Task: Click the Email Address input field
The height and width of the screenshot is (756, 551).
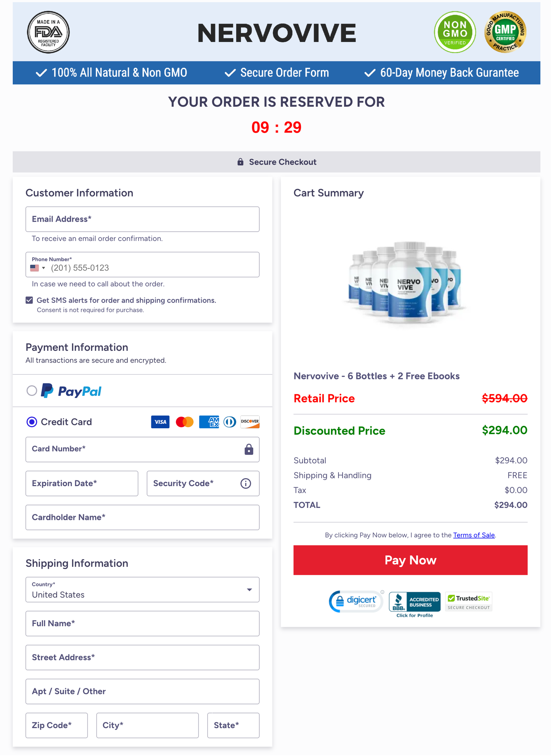Action: pyautogui.click(x=142, y=219)
